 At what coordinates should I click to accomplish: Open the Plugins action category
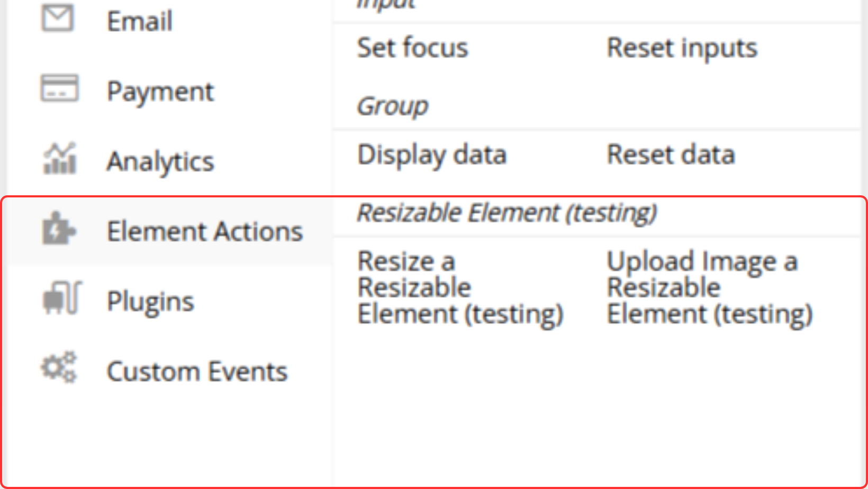[x=151, y=301]
